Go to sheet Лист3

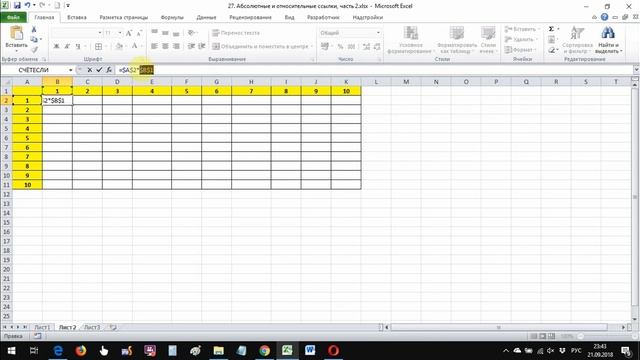92,327
